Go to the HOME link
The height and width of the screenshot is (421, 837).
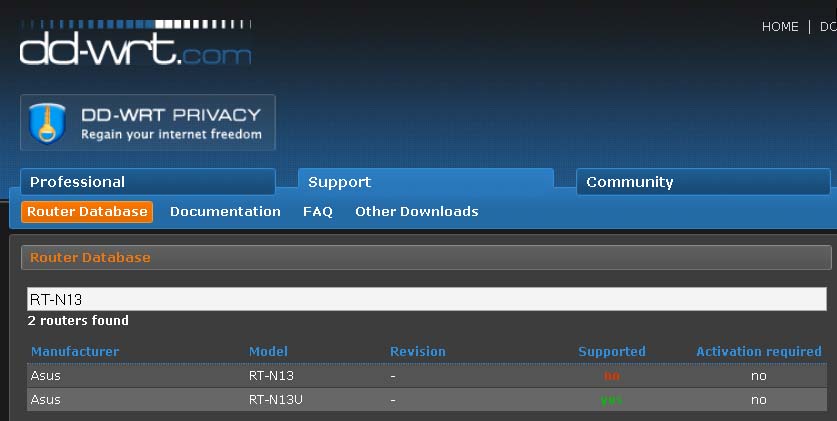tap(780, 27)
